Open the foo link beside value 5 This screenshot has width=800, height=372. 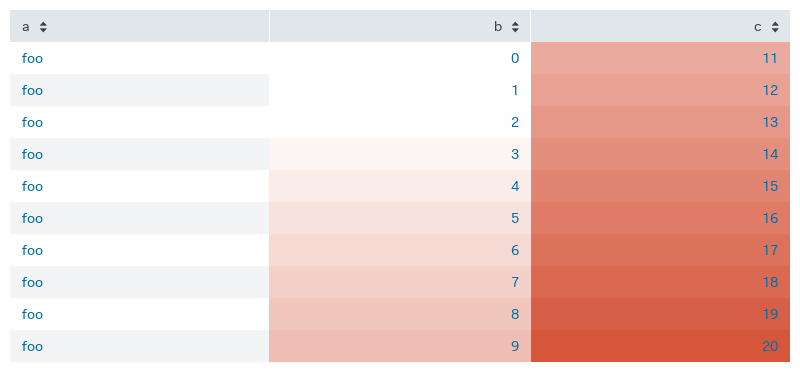point(32,218)
